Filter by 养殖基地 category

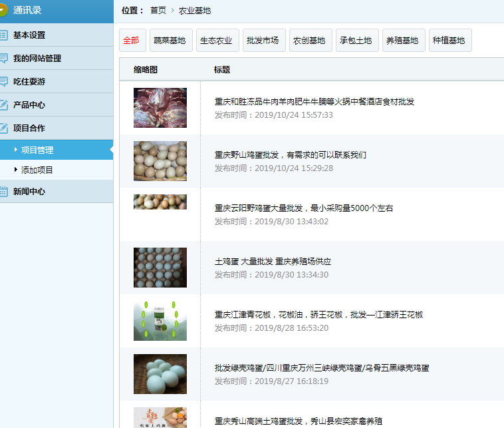point(402,41)
